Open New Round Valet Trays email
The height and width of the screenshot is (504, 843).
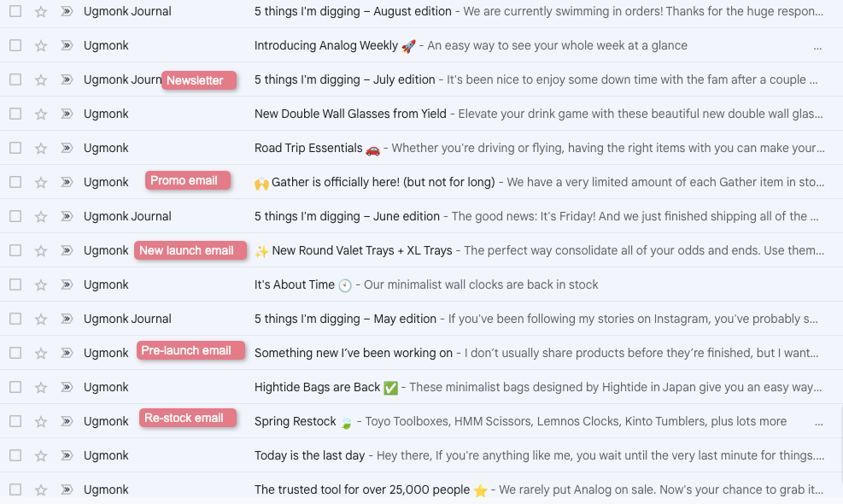click(x=363, y=250)
